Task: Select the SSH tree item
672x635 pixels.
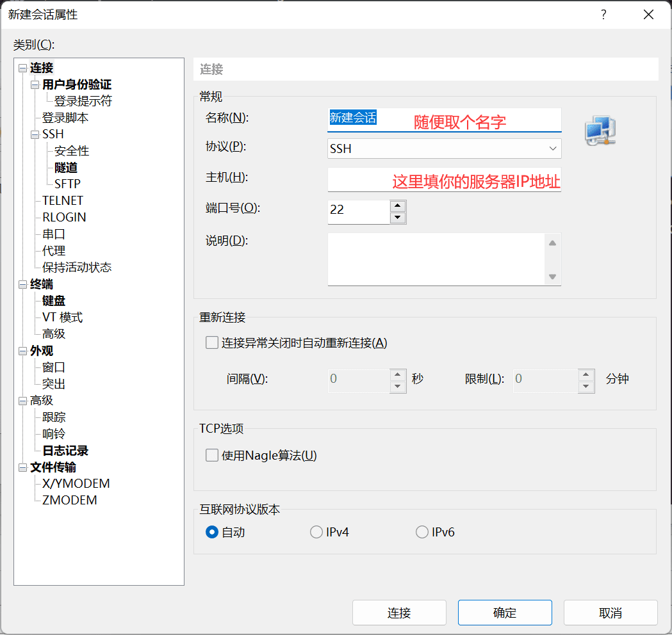Action: click(x=53, y=134)
